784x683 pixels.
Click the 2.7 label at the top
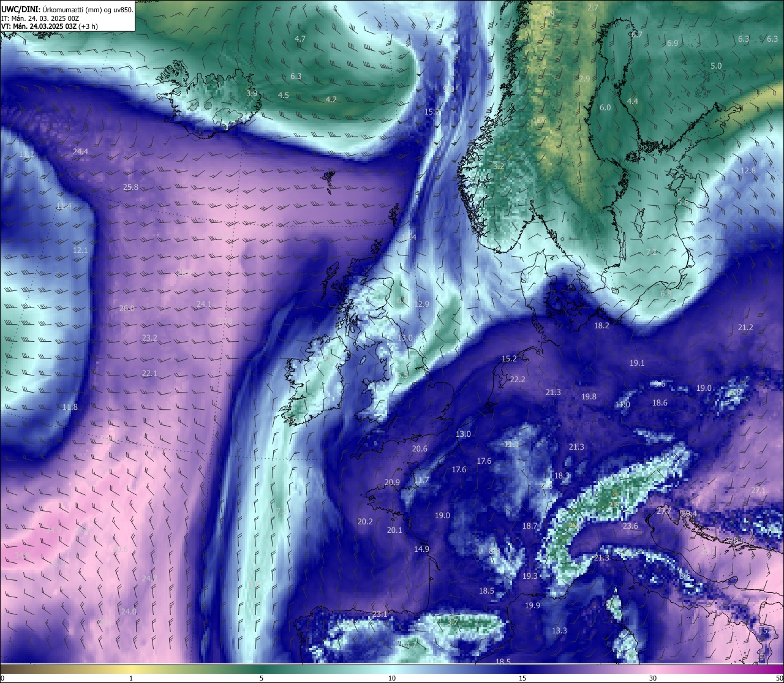593,8
